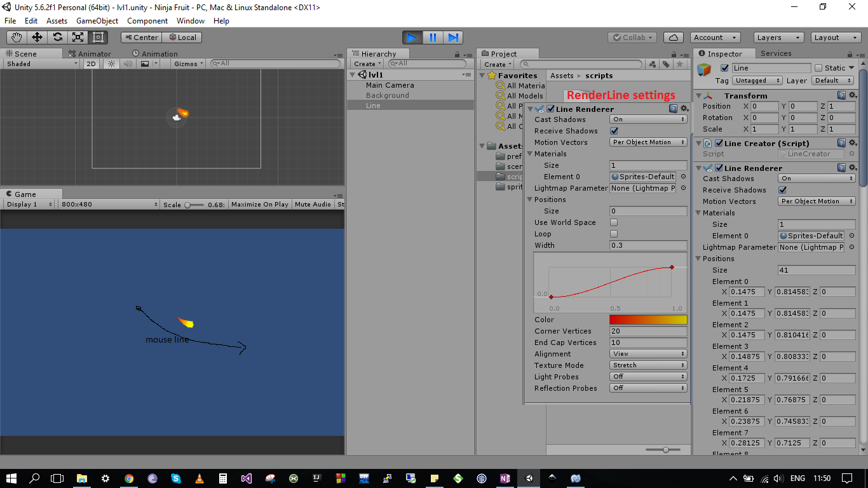
Task: Switch to the Animation tab
Action: pos(155,54)
